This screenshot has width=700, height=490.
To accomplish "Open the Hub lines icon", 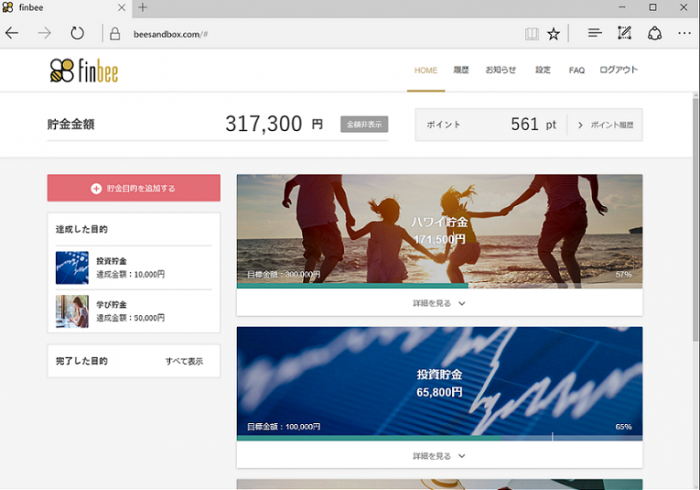I will (595, 33).
